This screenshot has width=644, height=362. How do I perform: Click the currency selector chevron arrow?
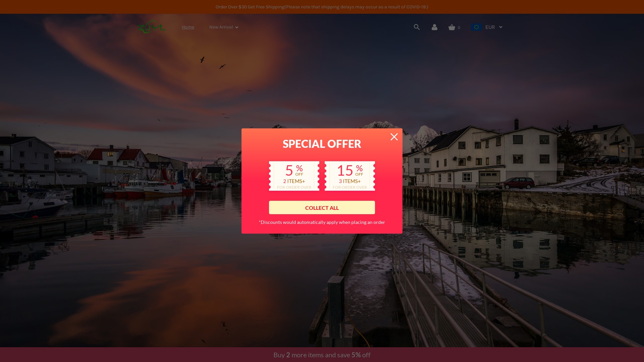tap(501, 27)
